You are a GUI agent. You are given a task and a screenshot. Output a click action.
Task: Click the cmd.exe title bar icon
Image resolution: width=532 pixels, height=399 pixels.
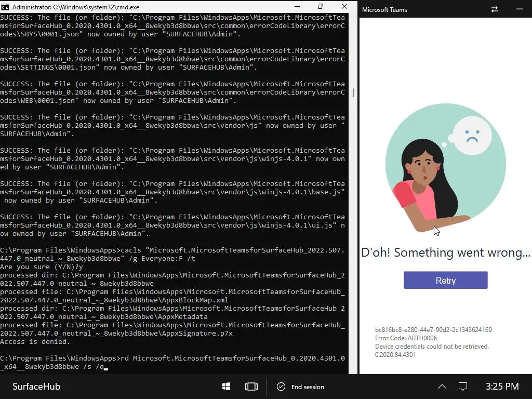[x=5, y=7]
